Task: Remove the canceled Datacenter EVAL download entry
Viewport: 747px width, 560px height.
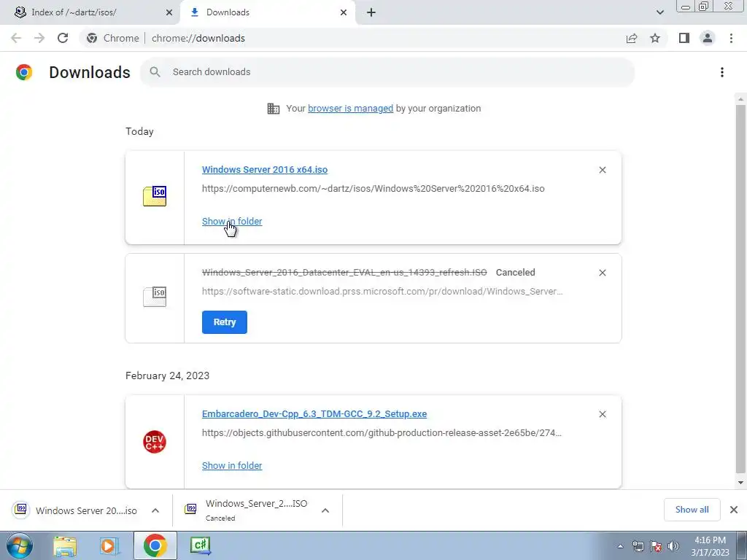Action: [x=603, y=273]
